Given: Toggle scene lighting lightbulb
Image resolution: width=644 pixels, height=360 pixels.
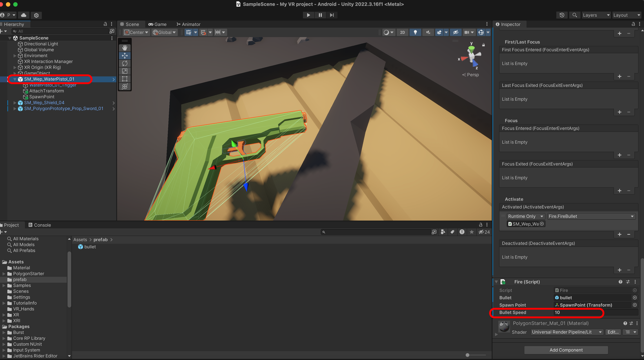Looking at the screenshot, I should coord(415,32).
